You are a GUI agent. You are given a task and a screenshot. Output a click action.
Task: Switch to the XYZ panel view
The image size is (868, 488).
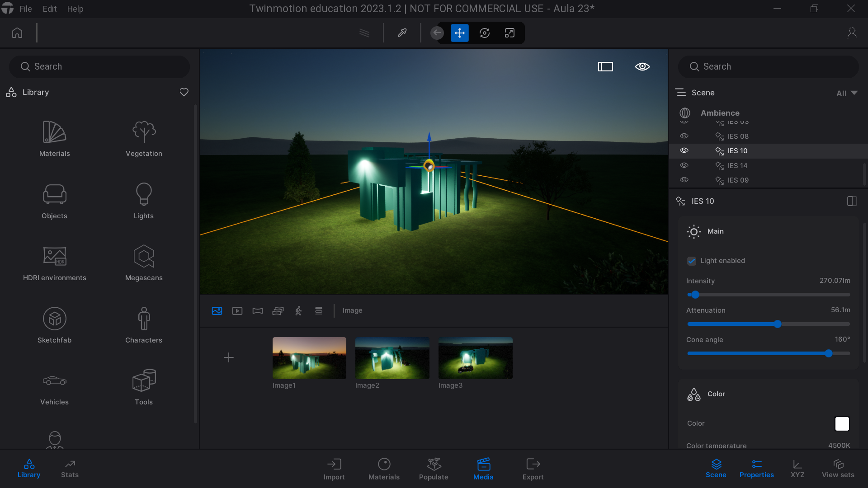[x=797, y=469]
